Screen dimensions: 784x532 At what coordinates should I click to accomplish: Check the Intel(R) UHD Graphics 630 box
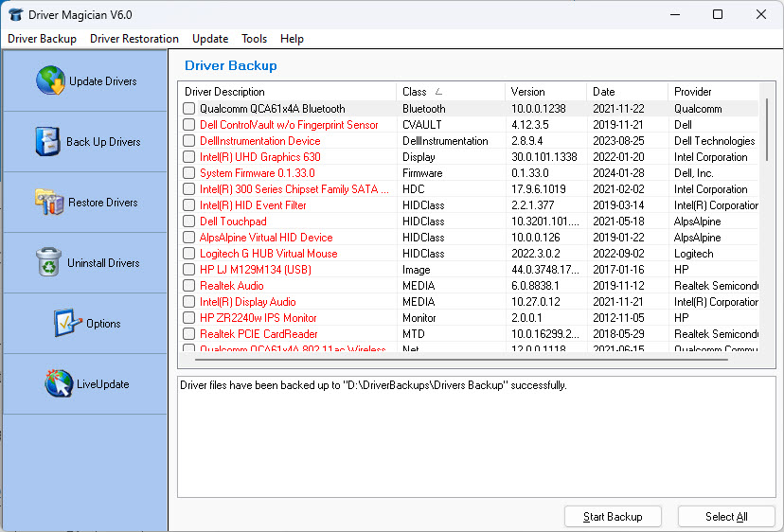click(x=188, y=156)
